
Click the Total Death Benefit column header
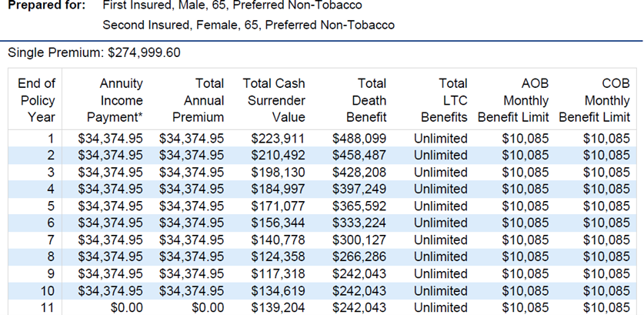(x=362, y=100)
